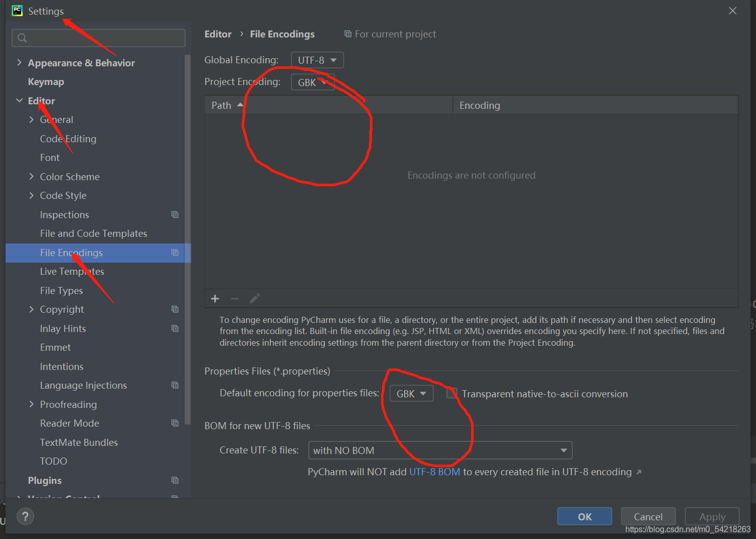
Task: Select File Encodings in the tree
Action: [x=98, y=253]
